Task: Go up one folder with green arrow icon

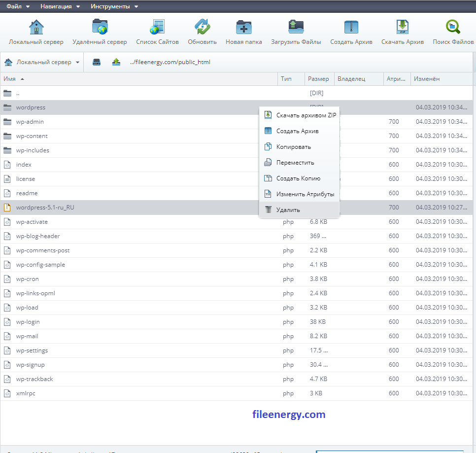Action: click(x=116, y=62)
